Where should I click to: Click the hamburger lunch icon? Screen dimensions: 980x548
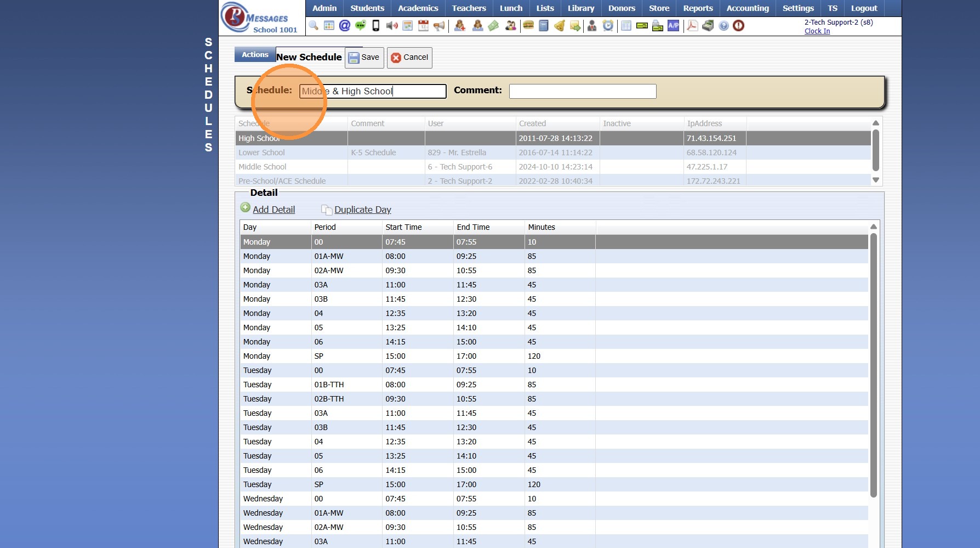(x=528, y=26)
